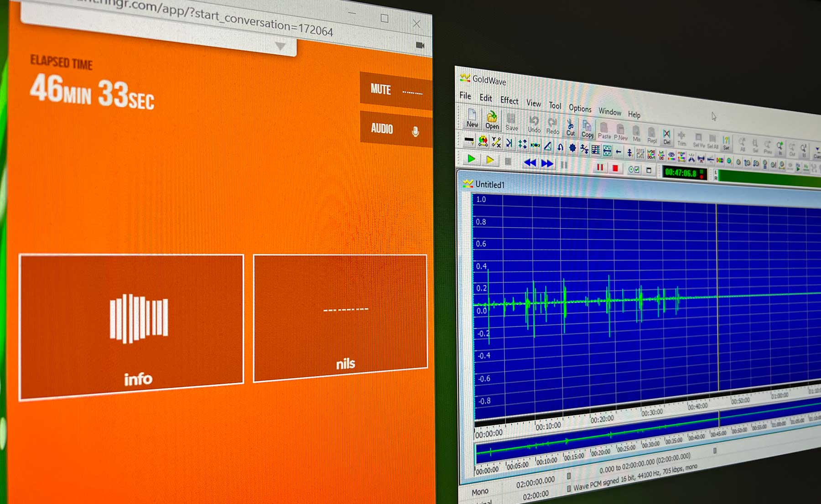Open the Help menu in GoldWave
821x504 pixels.
634,114
